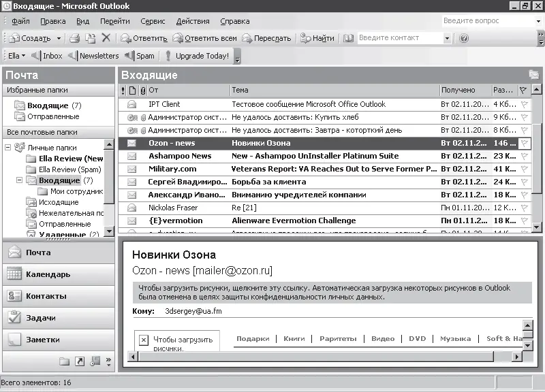Open the Journal icon in navigation pane

[95, 361]
